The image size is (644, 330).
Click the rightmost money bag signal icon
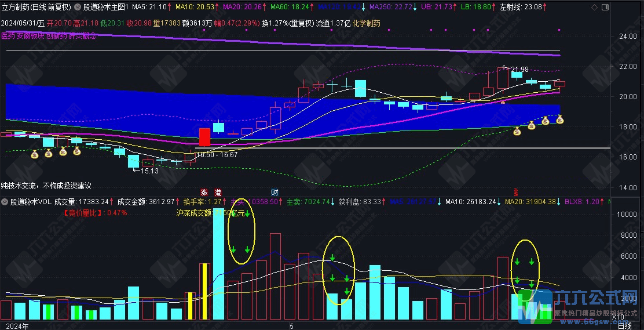[560, 119]
